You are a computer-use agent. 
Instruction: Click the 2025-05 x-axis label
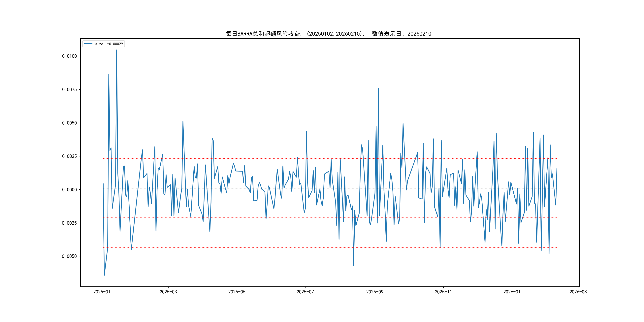click(x=237, y=292)
